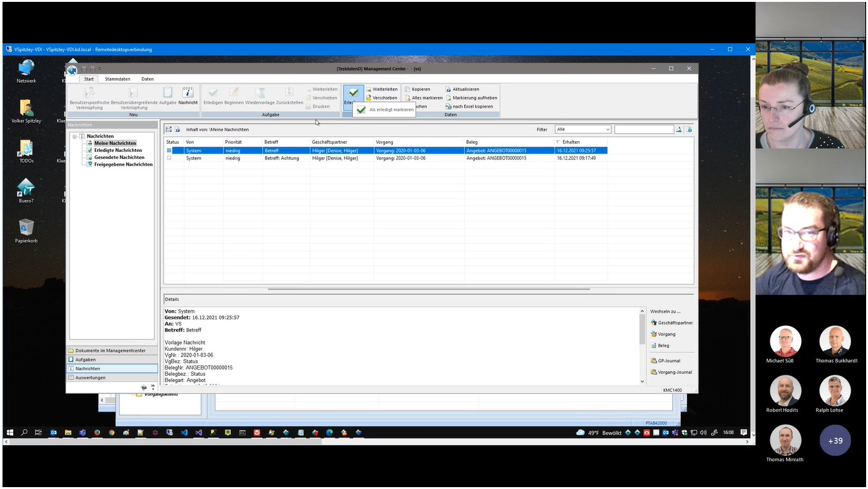
Task: Jump to Geschäftspartner from details panel
Action: (x=671, y=323)
